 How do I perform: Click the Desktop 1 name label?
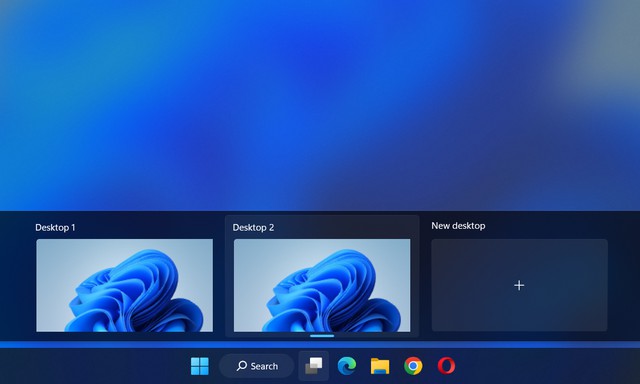55,227
